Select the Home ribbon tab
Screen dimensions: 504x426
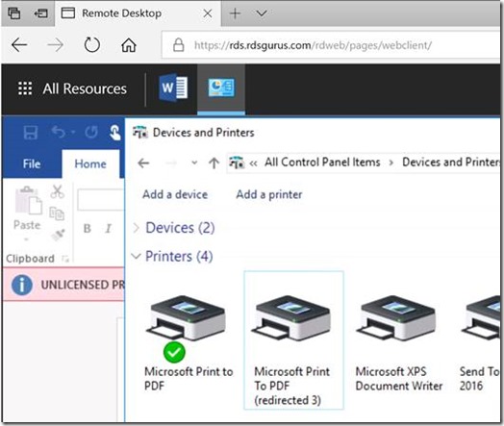90,163
